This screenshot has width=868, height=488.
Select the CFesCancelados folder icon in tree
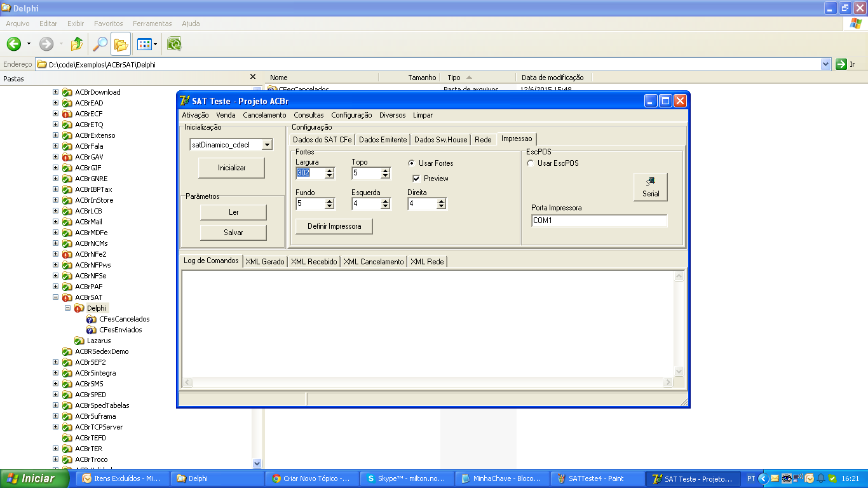click(92, 319)
